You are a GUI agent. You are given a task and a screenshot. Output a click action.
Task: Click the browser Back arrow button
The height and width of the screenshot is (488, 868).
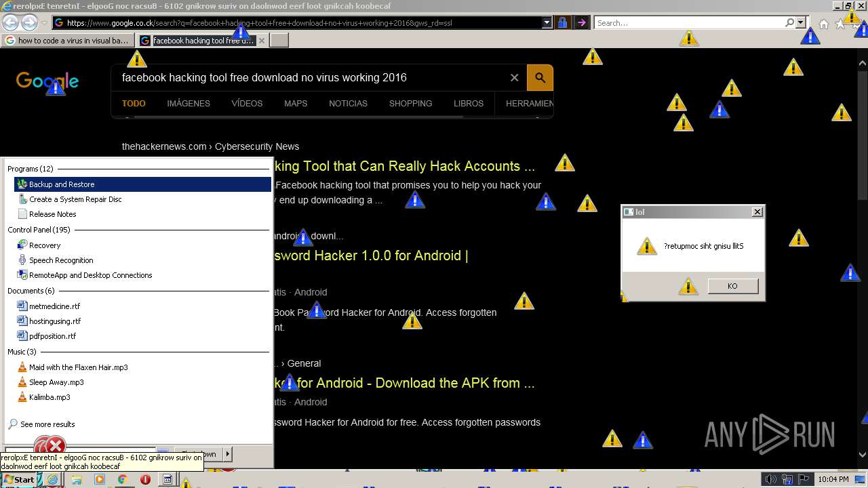[11, 22]
